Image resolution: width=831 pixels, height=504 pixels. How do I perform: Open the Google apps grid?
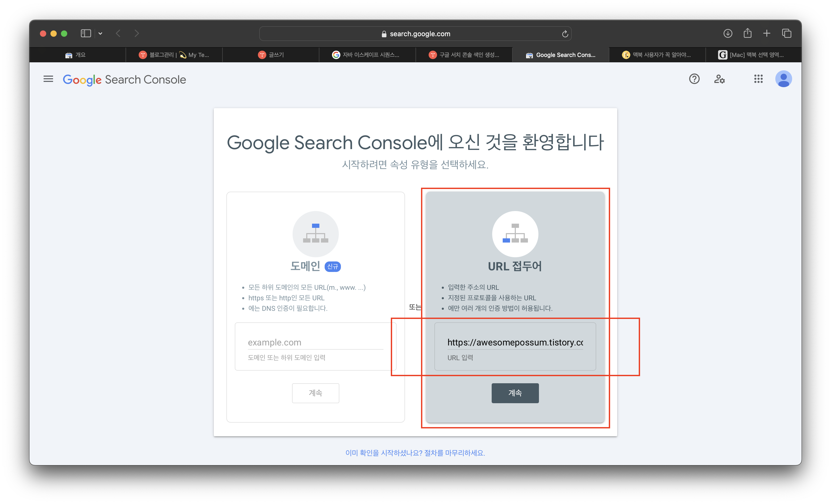(x=758, y=79)
